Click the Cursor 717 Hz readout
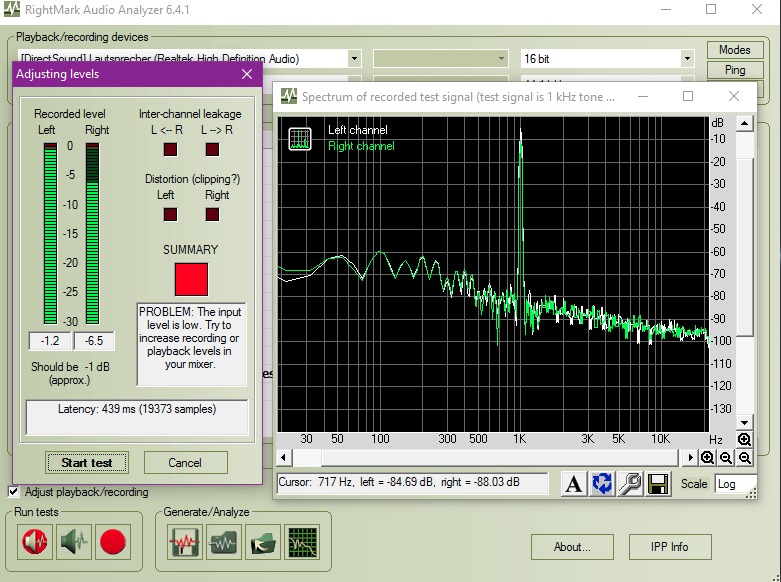Viewport: 781px width, 582px height. point(412,483)
